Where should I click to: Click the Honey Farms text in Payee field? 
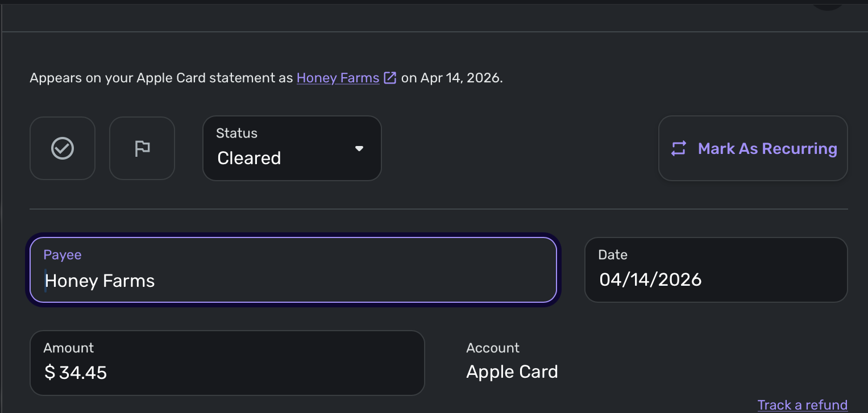[x=100, y=281]
